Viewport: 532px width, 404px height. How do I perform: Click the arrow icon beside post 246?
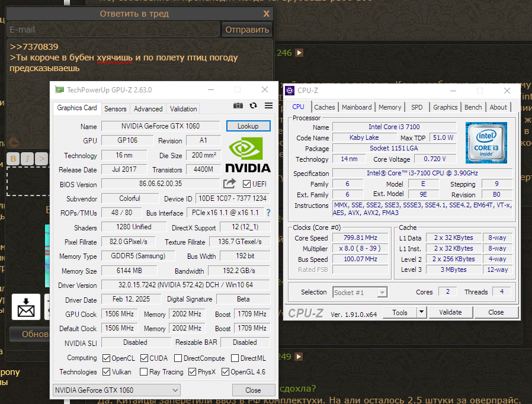(299, 53)
